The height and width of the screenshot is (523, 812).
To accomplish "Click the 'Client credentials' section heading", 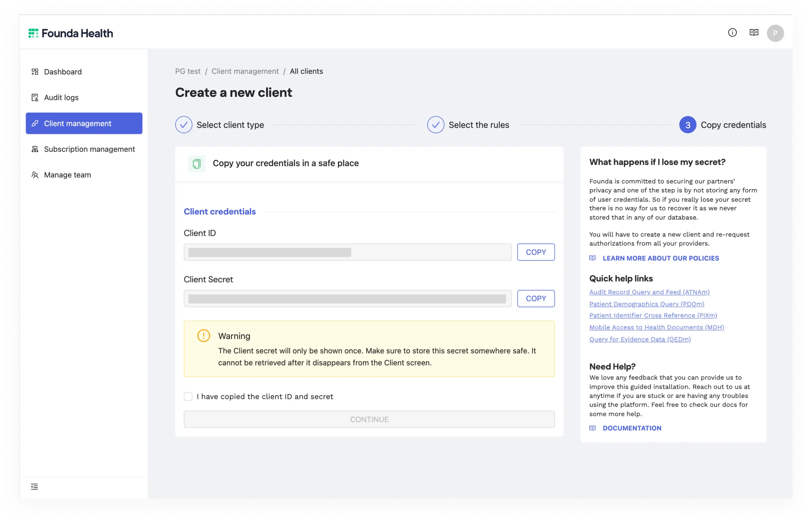I will click(x=220, y=211).
